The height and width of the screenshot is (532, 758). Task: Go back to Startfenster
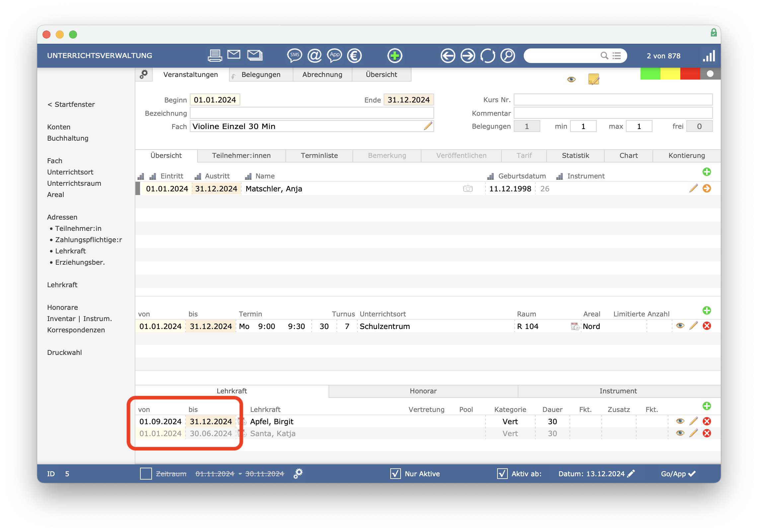point(71,104)
